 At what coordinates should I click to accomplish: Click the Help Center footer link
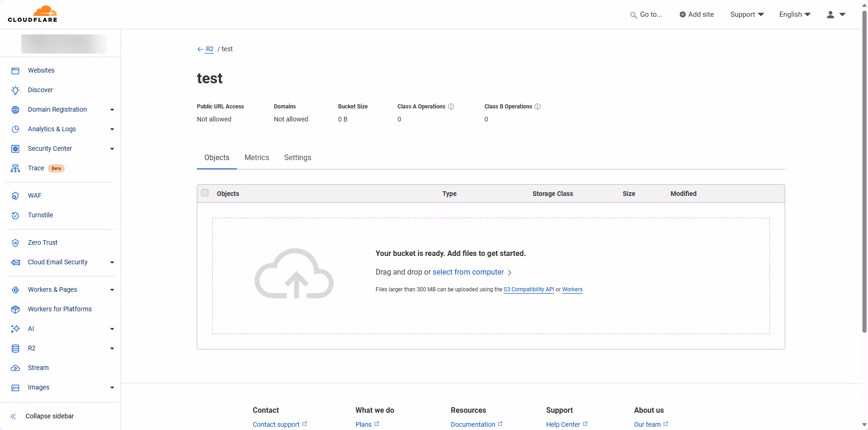(567, 424)
